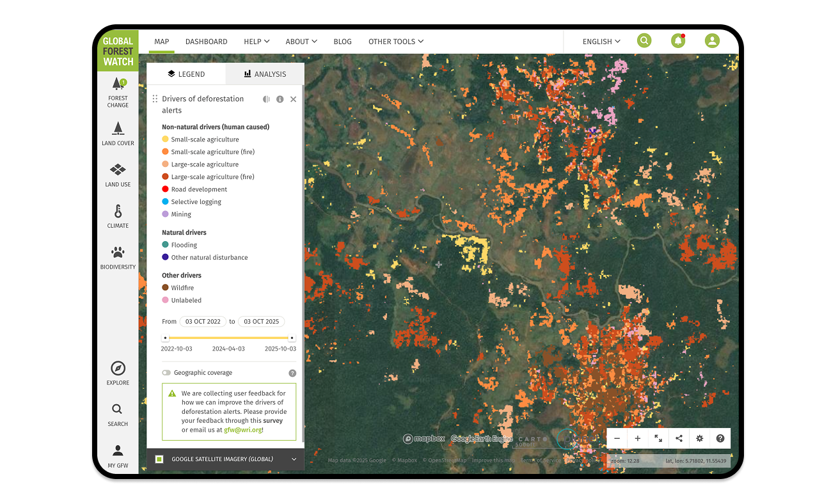Switch to the Analysis tab
Screen dimensions: 838x504
pos(265,74)
